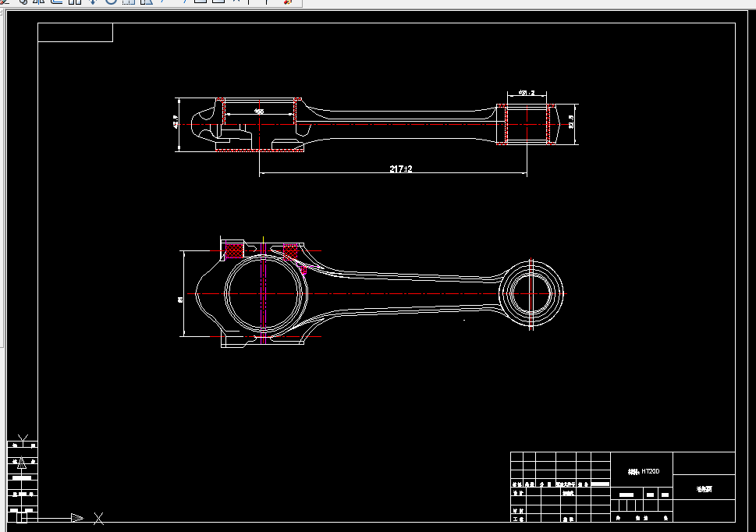Image resolution: width=756 pixels, height=532 pixels.
Task: Select the 32.5 dimension right of top view
Action: tap(571, 122)
